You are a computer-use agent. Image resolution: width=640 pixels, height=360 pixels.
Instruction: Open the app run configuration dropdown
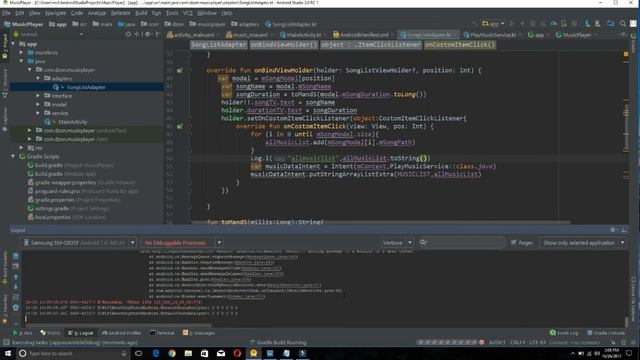[x=493, y=24]
